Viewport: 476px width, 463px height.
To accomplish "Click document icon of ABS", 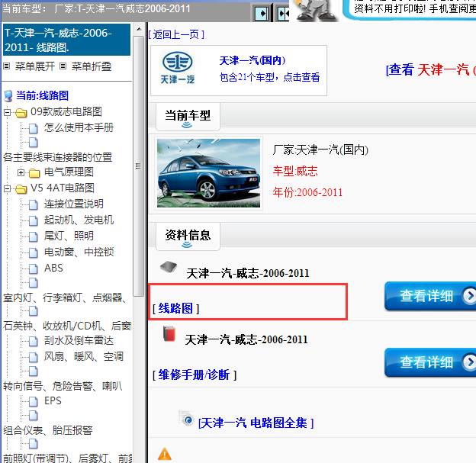I will 34,268.
